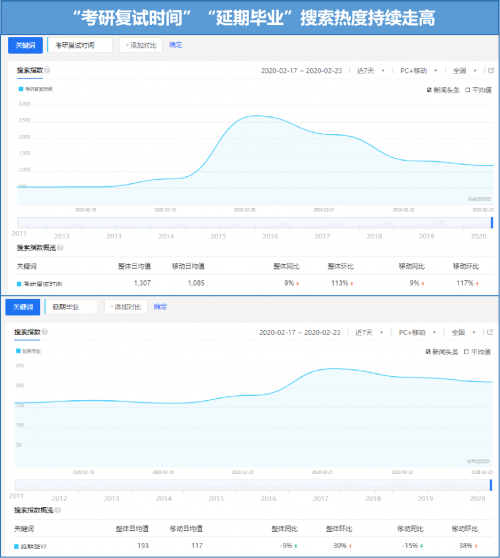Open help icon beside 搜索指数 in 考研复试时间 panel
This screenshot has width=500, height=558.
point(47,70)
